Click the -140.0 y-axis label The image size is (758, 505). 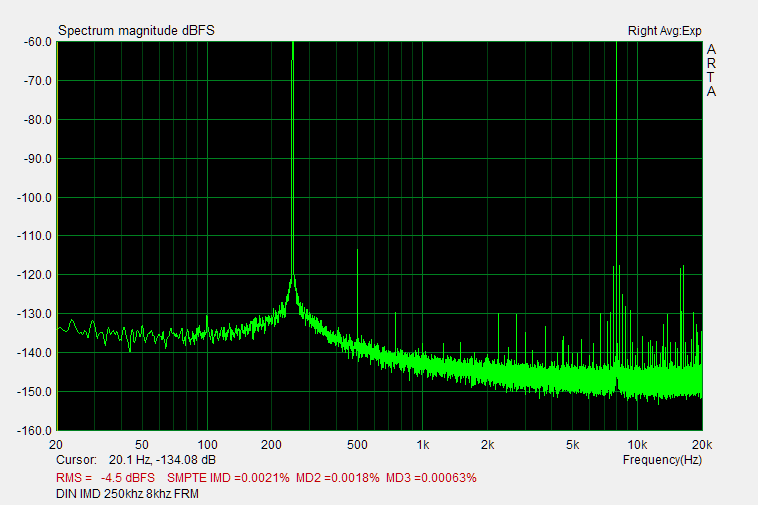tap(34, 353)
